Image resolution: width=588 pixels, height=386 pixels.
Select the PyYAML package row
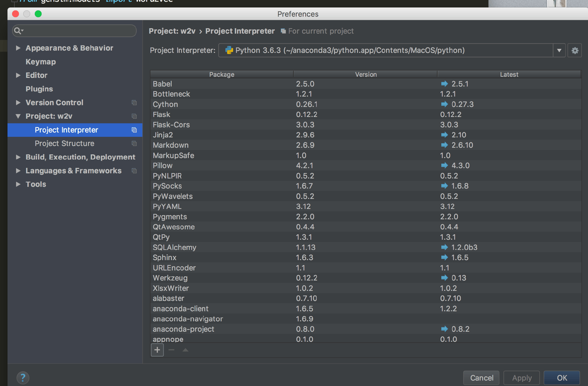(366, 206)
